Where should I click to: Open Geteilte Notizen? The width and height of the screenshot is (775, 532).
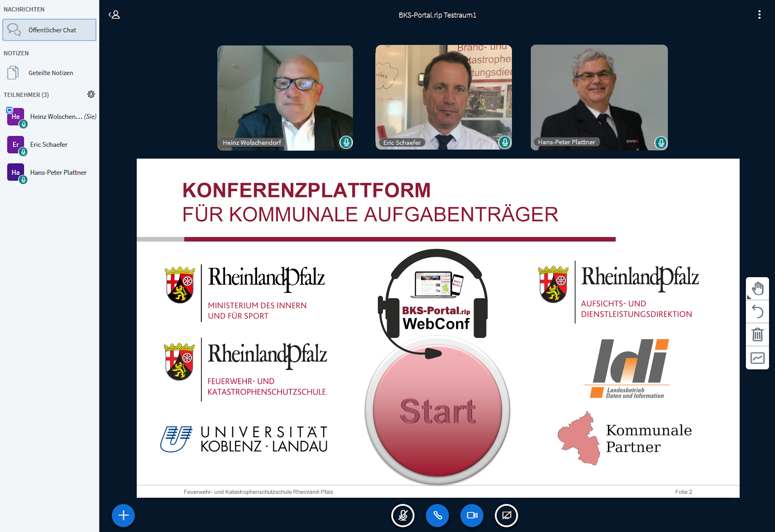click(x=50, y=73)
